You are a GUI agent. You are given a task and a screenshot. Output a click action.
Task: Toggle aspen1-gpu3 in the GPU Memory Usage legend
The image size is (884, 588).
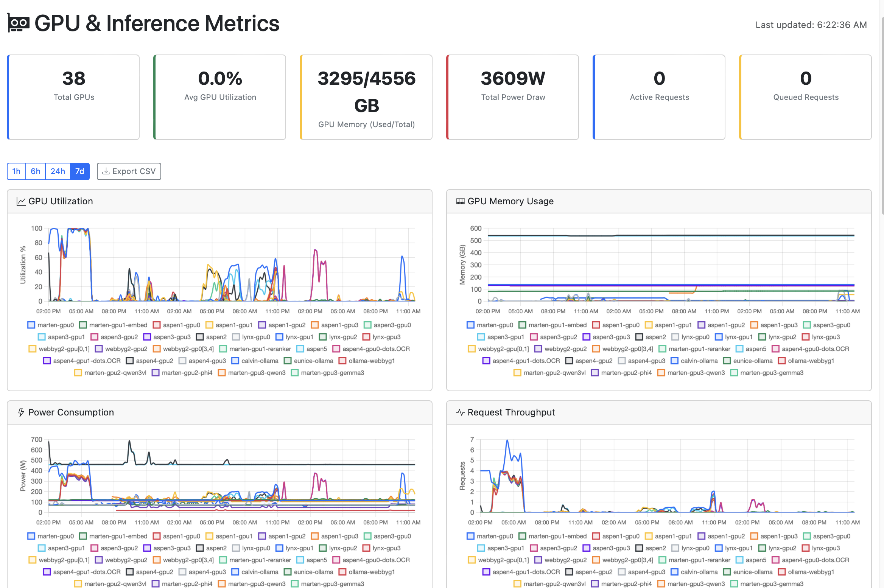point(775,325)
